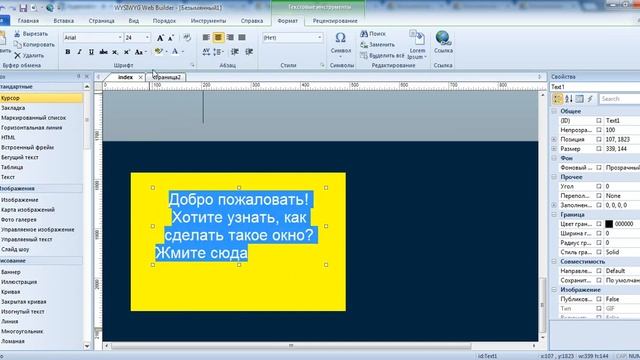Select Закладка in the toolbox
This screenshot has width=640, height=360.
[13, 108]
